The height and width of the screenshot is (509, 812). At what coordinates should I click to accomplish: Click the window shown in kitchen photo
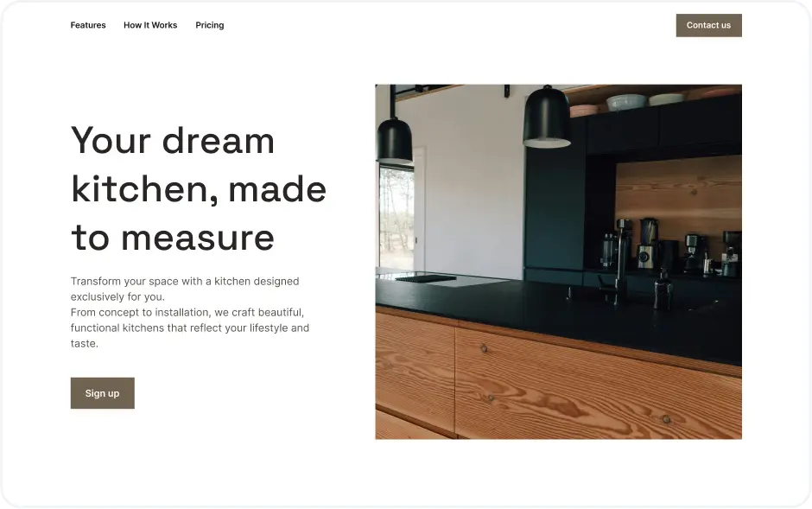point(396,216)
